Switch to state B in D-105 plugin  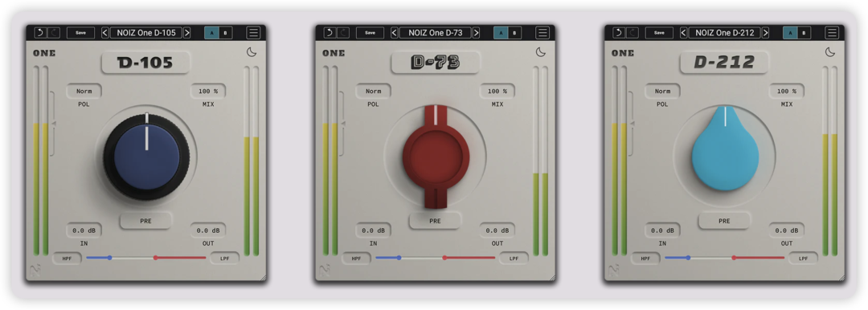point(225,33)
